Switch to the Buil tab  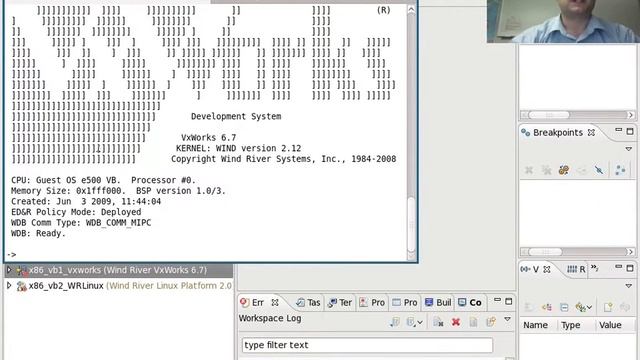click(x=438, y=302)
